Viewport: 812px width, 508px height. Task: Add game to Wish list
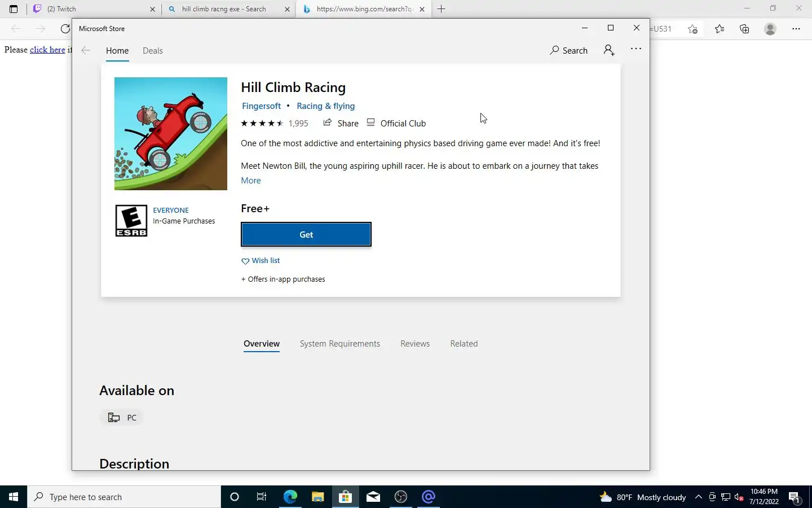(261, 261)
